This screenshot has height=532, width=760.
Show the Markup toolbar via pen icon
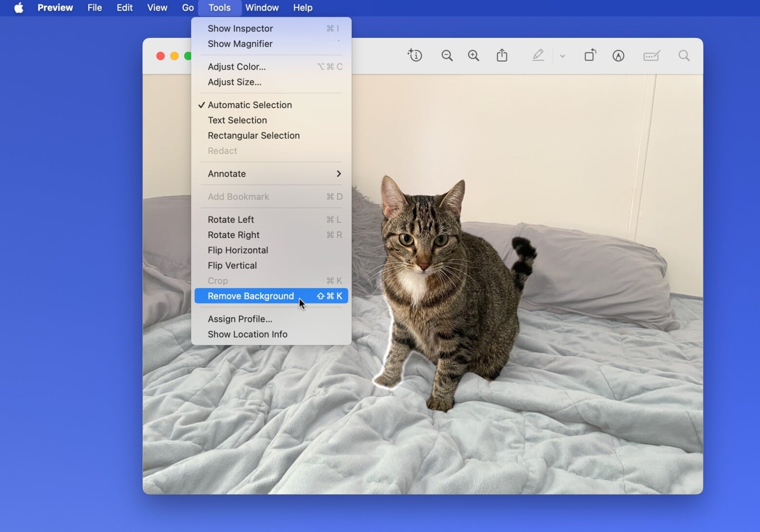coord(618,56)
